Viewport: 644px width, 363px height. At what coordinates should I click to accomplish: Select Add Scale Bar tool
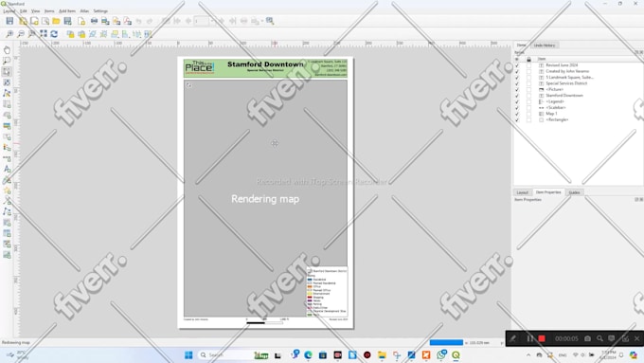coord(7,158)
